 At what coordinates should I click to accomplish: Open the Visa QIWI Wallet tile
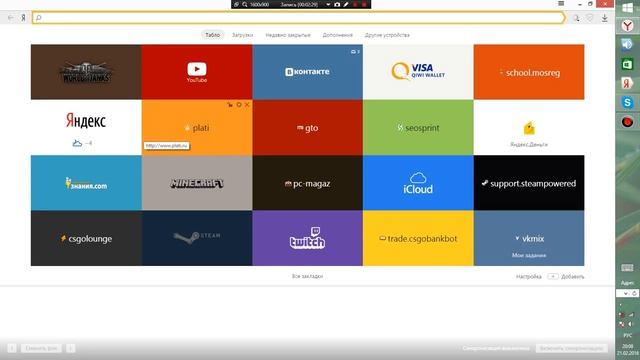coord(418,72)
